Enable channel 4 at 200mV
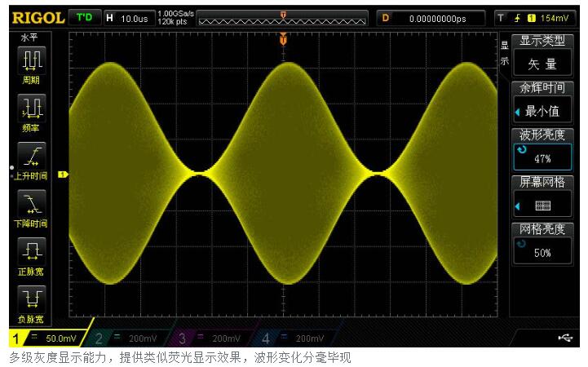 (296, 338)
